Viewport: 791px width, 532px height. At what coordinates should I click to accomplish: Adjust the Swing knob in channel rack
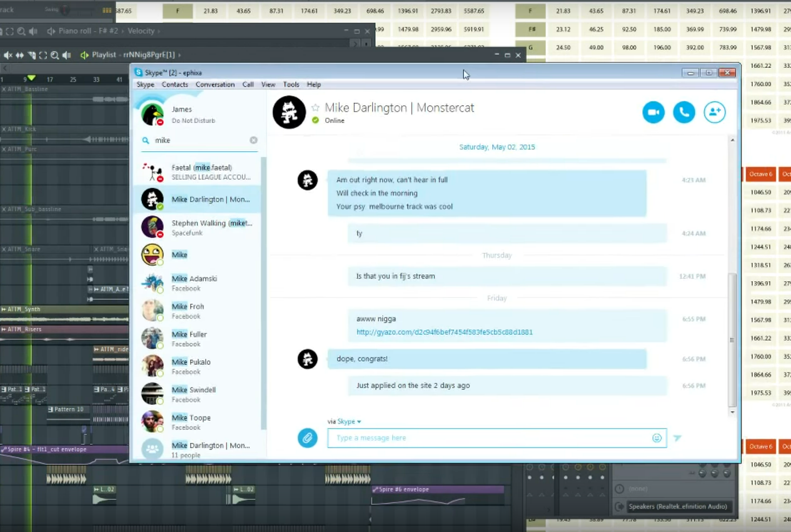click(65, 10)
